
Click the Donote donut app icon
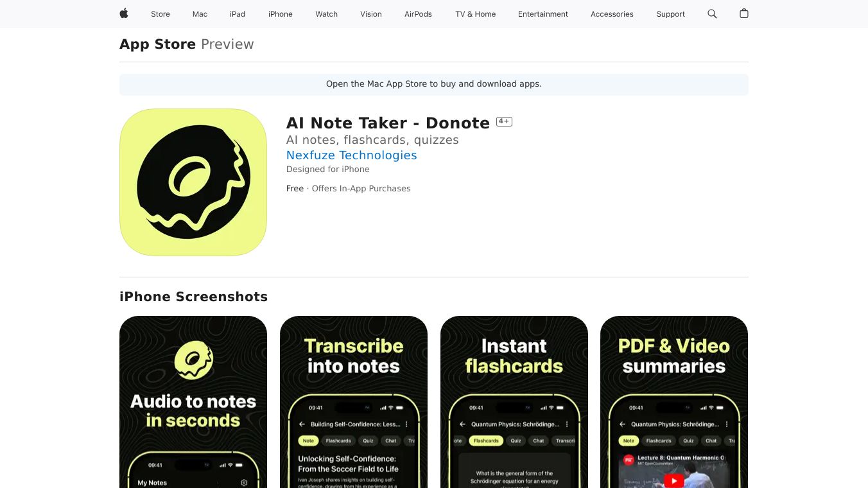[193, 182]
